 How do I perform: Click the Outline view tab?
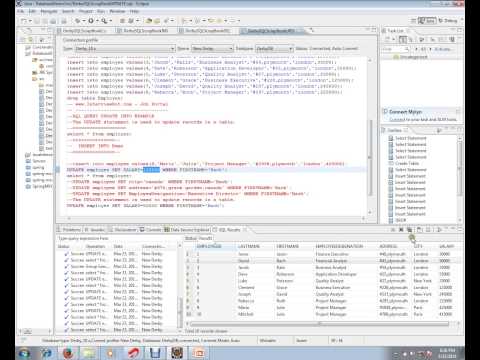tap(394, 130)
